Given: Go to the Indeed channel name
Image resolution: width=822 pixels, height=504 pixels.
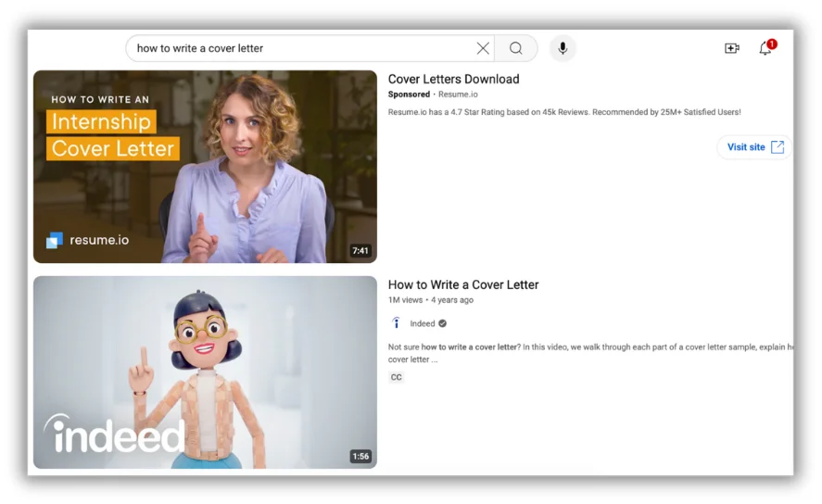Looking at the screenshot, I should 422,323.
